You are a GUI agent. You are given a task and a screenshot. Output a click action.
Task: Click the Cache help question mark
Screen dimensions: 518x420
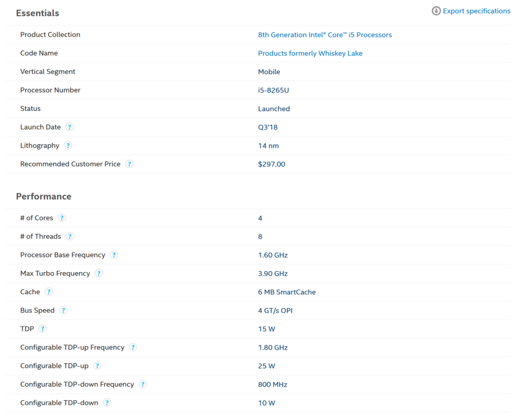click(x=49, y=292)
